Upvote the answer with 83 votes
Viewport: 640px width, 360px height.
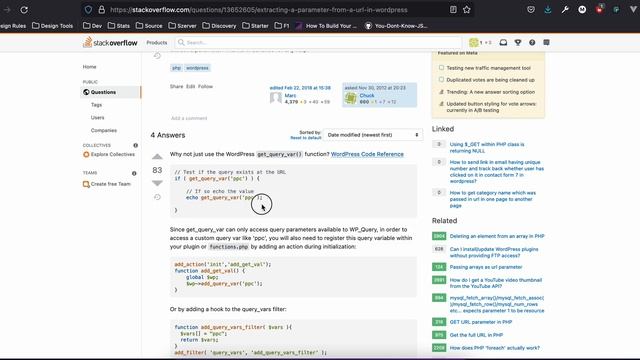(x=157, y=157)
